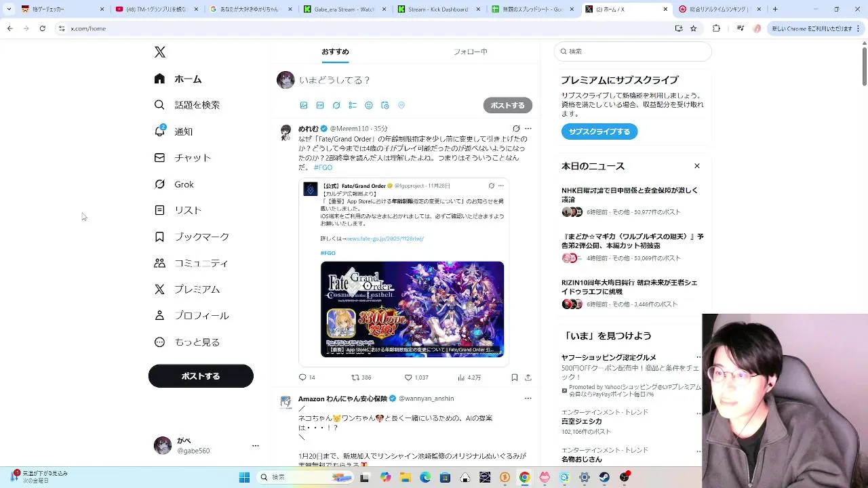Close 本日のニュース panel
Screen dimensions: 868x488
click(696, 166)
